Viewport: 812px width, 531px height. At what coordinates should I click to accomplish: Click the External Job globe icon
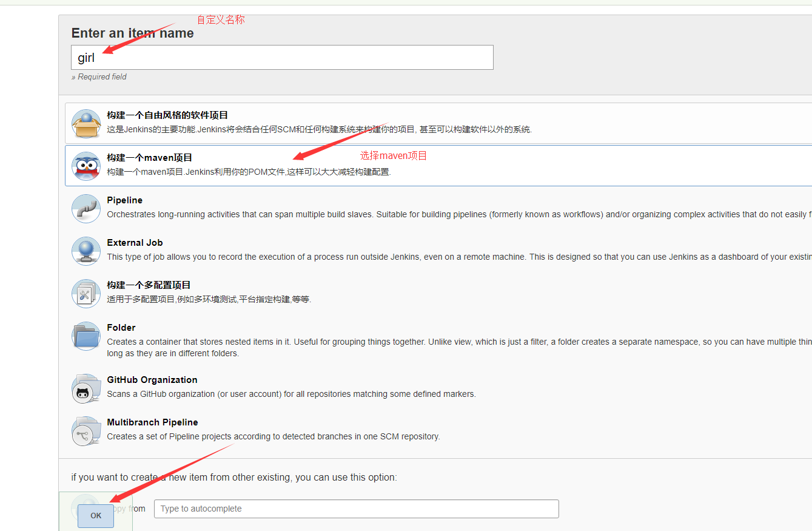click(x=86, y=251)
